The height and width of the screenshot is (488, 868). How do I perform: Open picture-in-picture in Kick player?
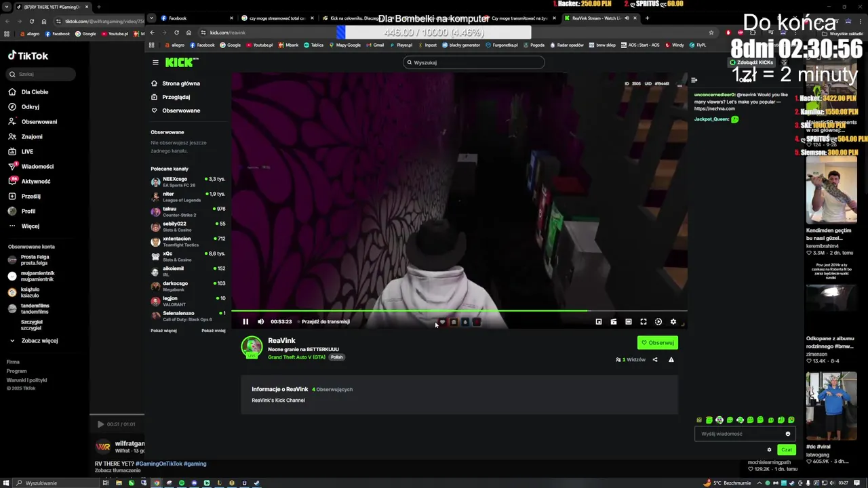598,322
